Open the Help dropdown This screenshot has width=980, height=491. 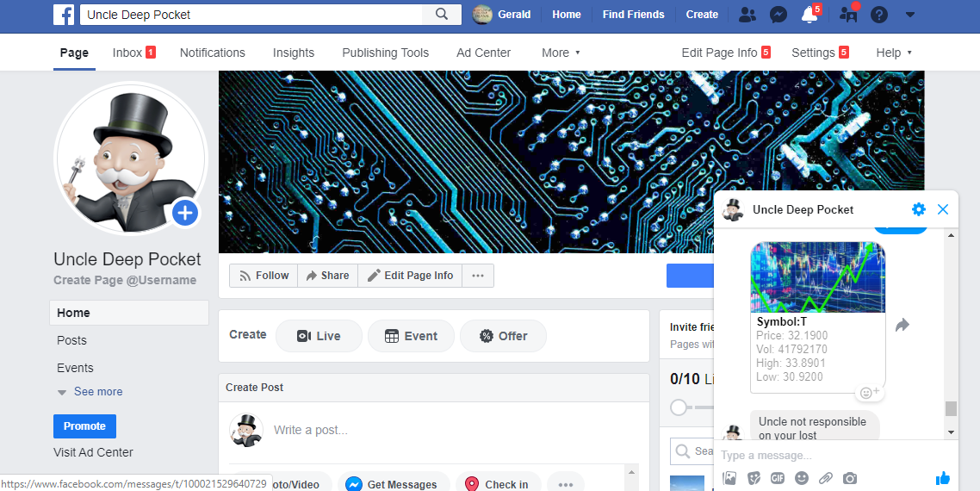coord(894,53)
